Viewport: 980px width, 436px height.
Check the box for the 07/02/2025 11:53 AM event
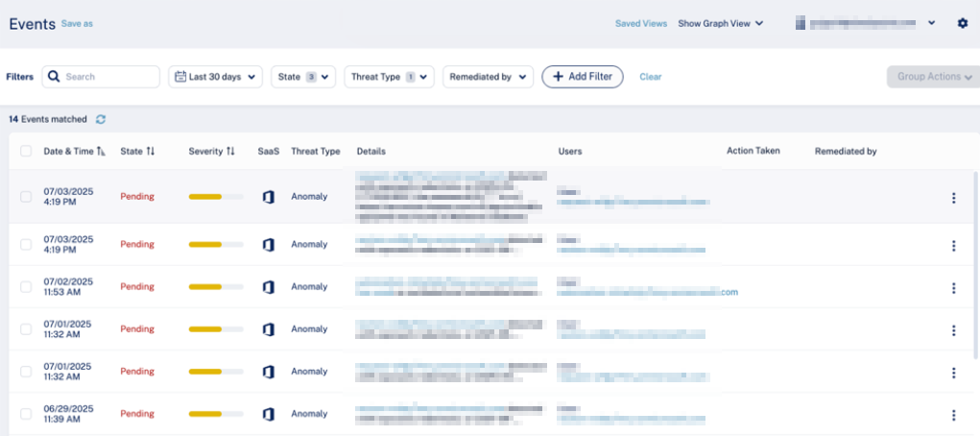point(26,287)
